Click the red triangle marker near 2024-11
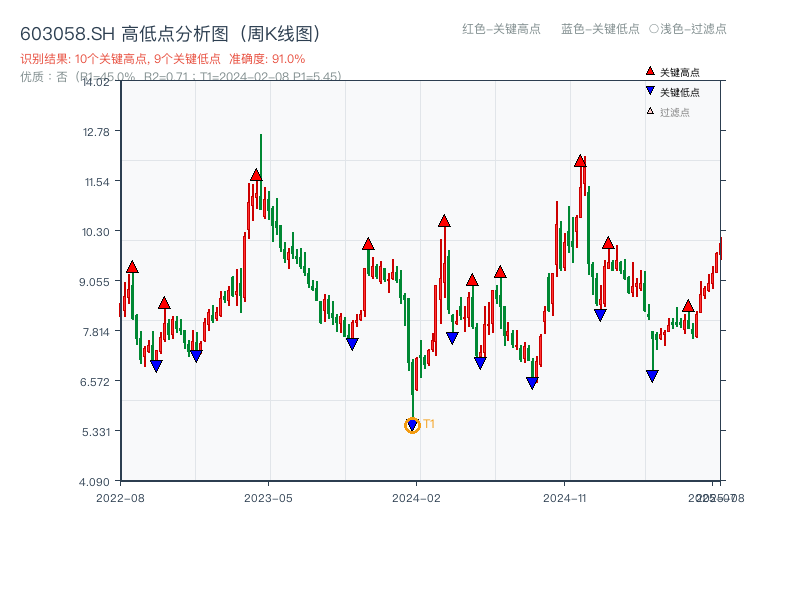 (580, 159)
